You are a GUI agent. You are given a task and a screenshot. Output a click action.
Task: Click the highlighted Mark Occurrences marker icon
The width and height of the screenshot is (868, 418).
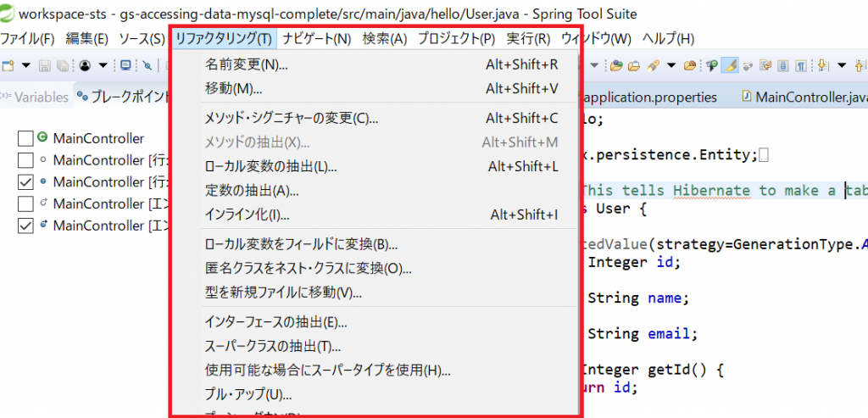coord(732,65)
